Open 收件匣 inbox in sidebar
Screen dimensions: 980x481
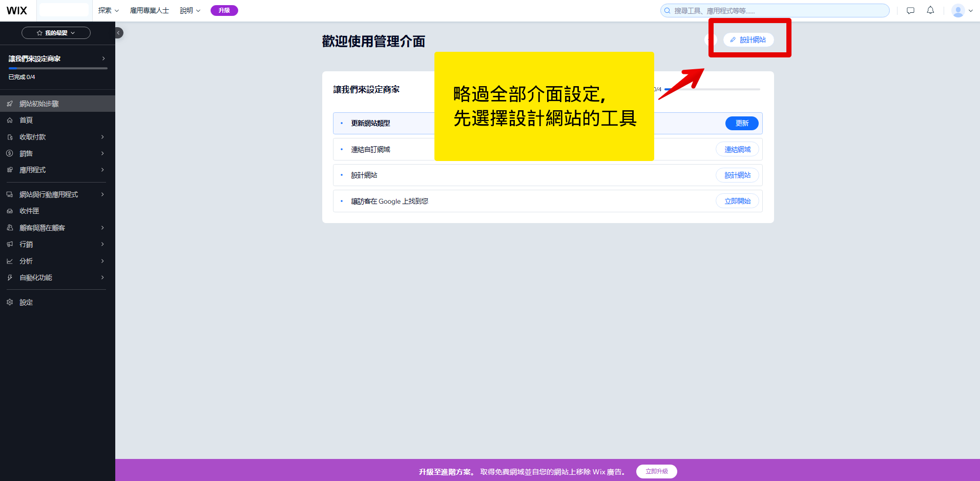click(x=29, y=211)
